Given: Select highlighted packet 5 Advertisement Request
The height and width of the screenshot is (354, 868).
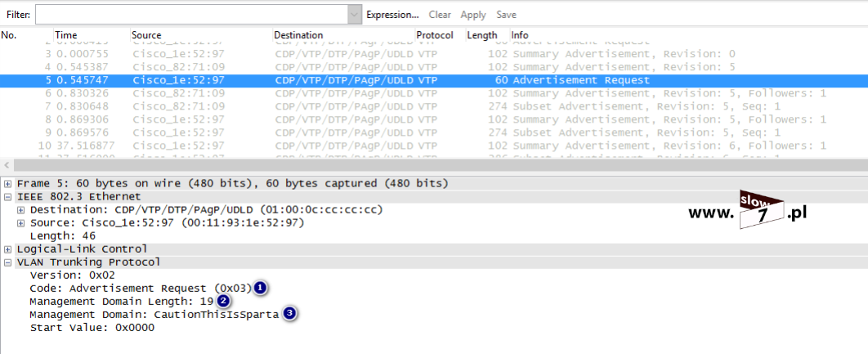Looking at the screenshot, I should (x=434, y=80).
